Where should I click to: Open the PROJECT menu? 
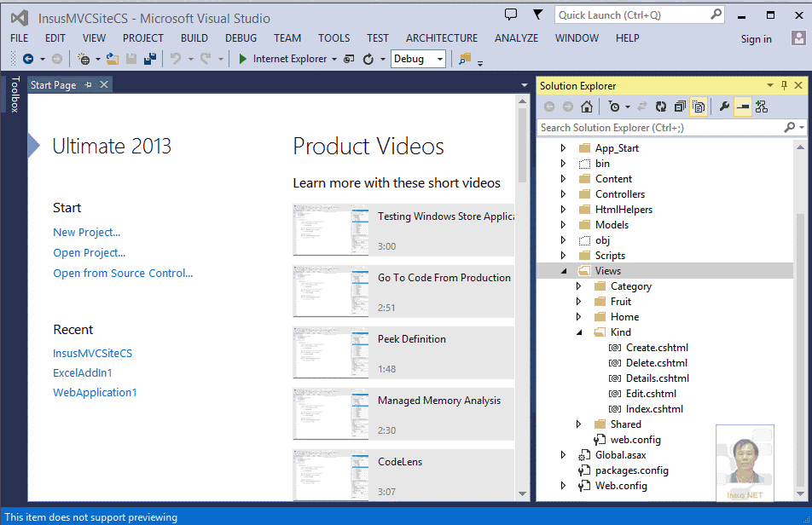point(143,38)
